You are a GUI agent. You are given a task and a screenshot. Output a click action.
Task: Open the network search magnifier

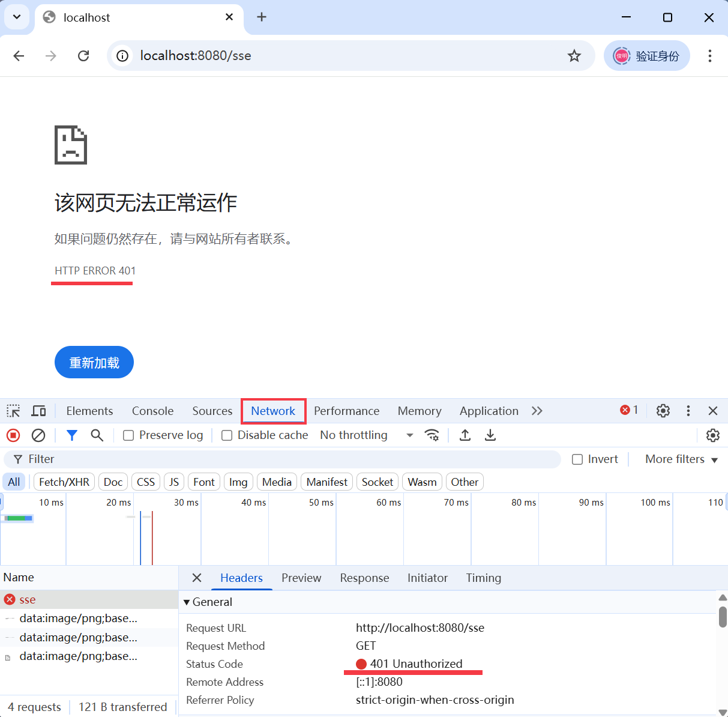pyautogui.click(x=97, y=435)
